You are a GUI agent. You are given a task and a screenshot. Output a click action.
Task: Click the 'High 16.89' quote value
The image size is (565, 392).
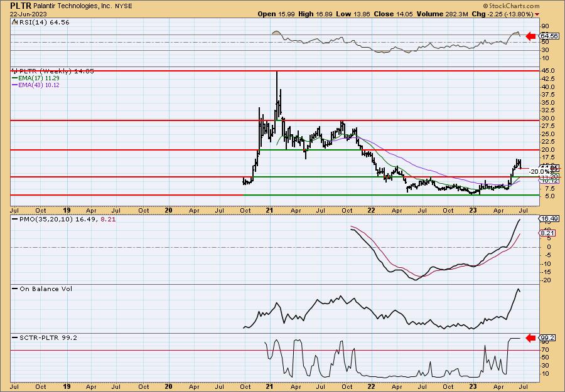[315, 14]
